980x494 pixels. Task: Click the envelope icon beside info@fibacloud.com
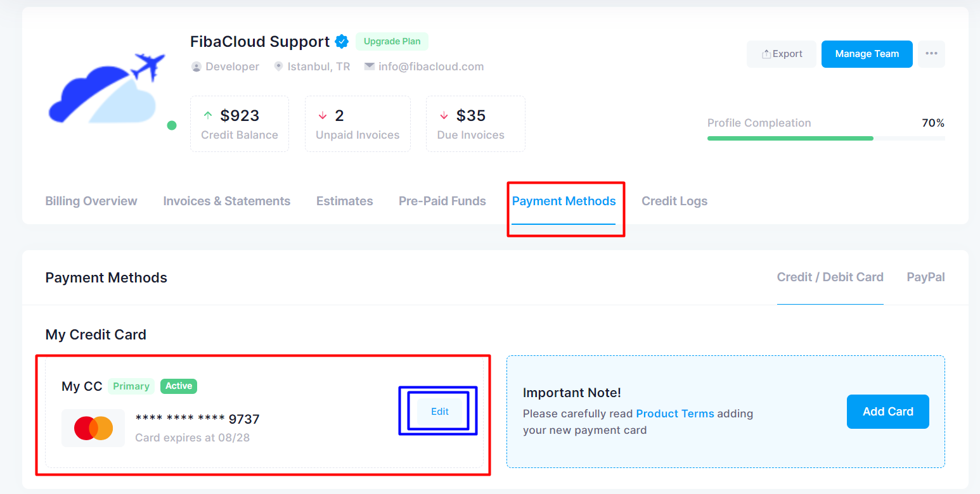click(x=370, y=66)
